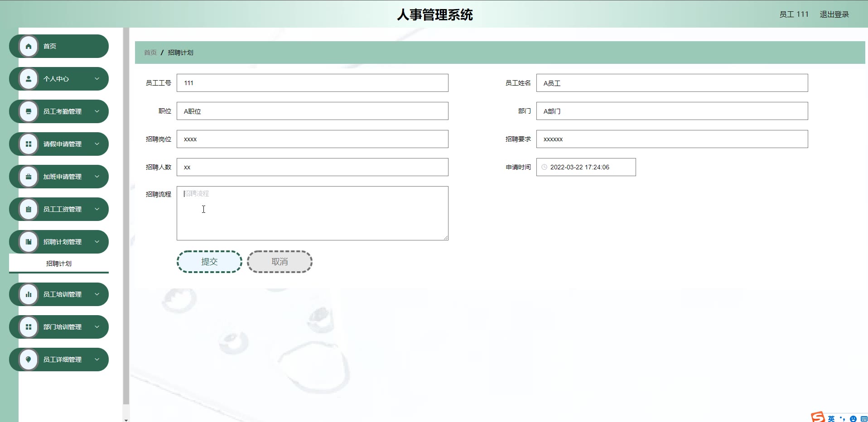
Task: Click 退出登录 to log out
Action: (x=834, y=14)
